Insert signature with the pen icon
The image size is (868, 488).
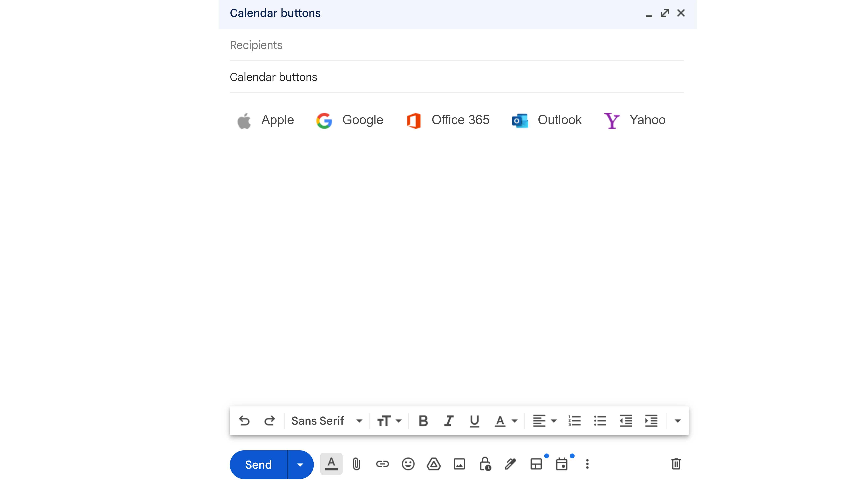pos(510,464)
